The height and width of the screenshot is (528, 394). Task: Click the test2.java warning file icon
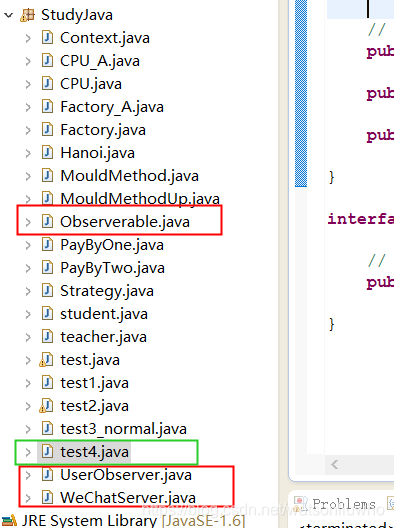coord(46,406)
